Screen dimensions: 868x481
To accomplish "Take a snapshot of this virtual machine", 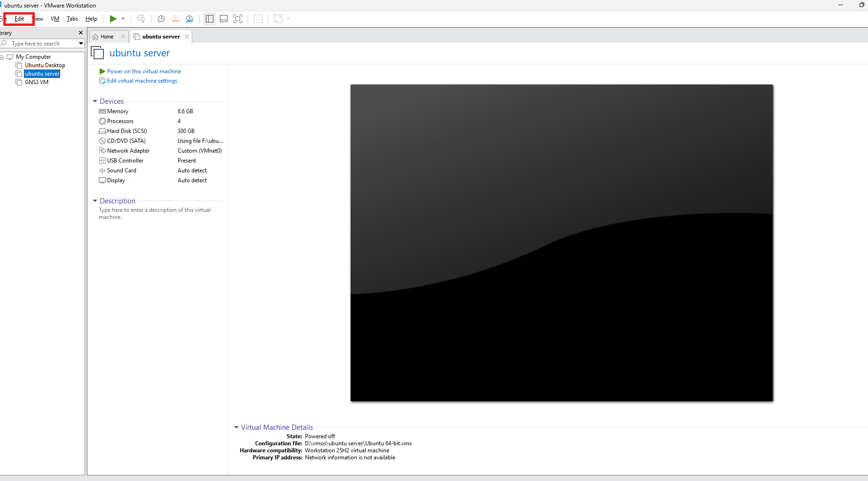I will (x=161, y=19).
